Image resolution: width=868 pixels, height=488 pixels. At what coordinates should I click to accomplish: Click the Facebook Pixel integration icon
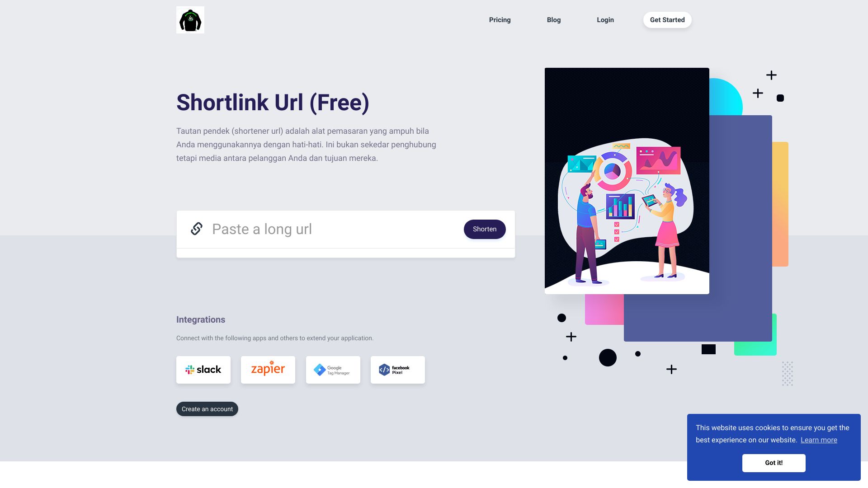coord(397,370)
